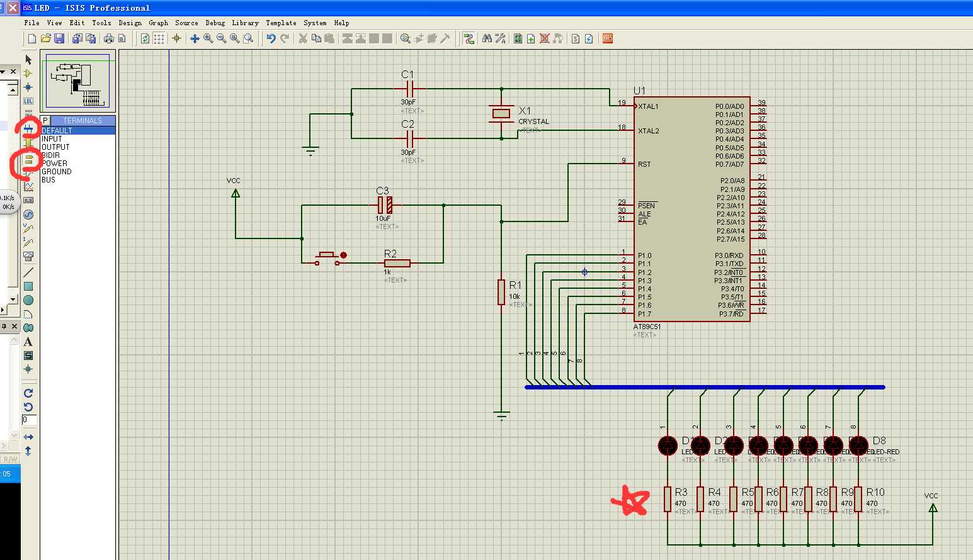Viewport: 973px width, 560px height.
Task: Click the P pick-devices button
Action: click(x=45, y=120)
